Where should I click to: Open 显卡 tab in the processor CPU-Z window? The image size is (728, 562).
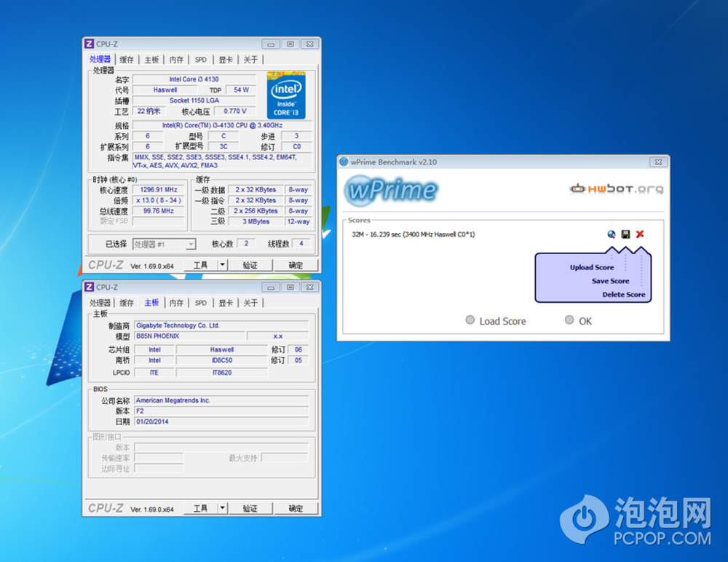226,60
